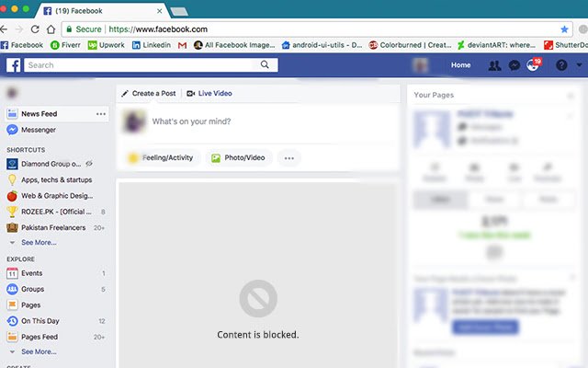This screenshot has height=368, width=588.
Task: Click the search magnifier icon
Action: [x=265, y=64]
